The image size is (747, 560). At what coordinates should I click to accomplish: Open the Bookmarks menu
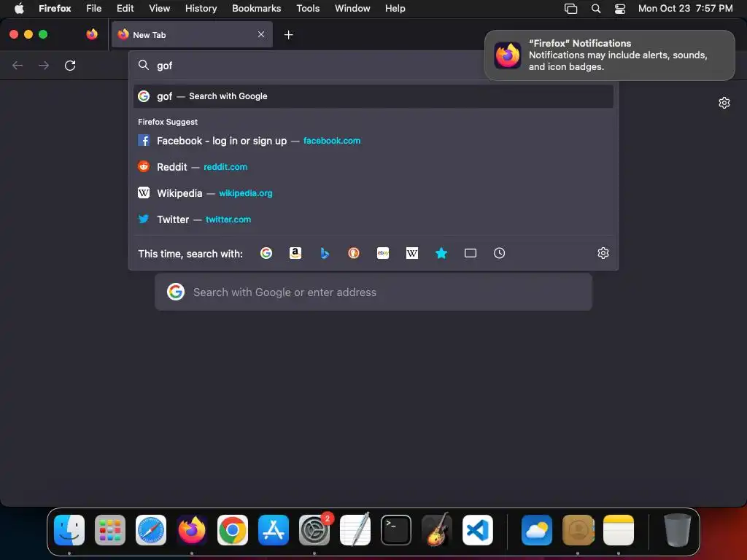[x=256, y=9]
